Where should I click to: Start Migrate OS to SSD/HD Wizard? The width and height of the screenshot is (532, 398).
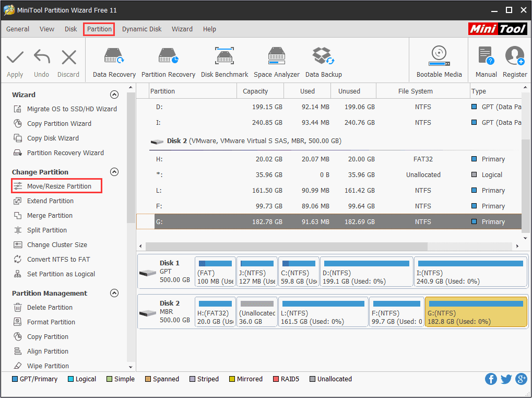pos(65,109)
